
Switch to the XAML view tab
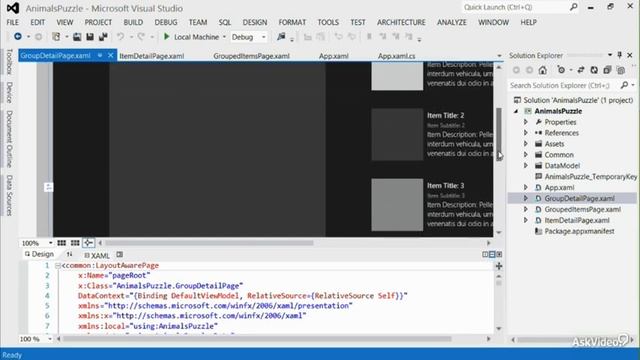97,256
